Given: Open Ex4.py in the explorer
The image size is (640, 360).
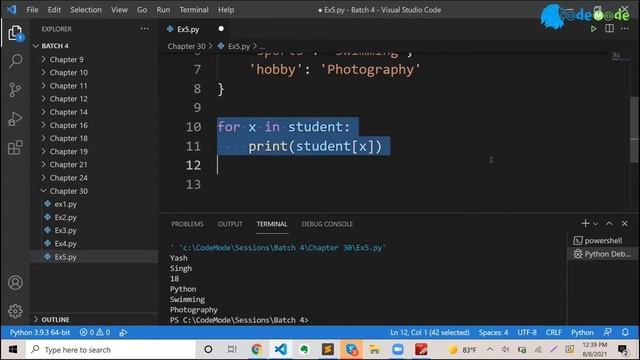Looking at the screenshot, I should point(65,244).
